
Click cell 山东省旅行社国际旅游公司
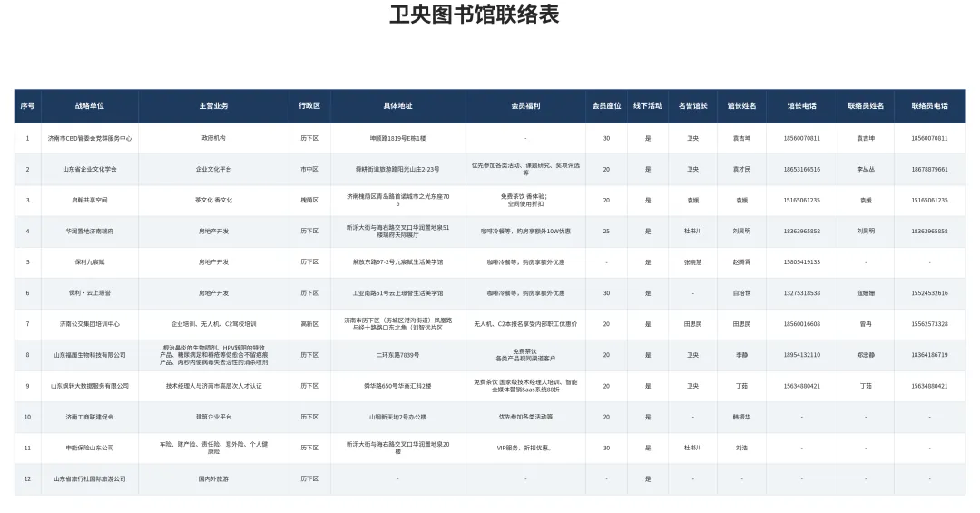pos(89,478)
